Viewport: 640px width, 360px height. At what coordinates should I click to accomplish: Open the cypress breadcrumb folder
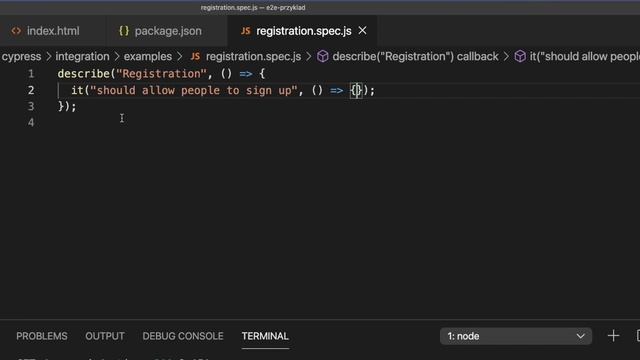tap(21, 56)
